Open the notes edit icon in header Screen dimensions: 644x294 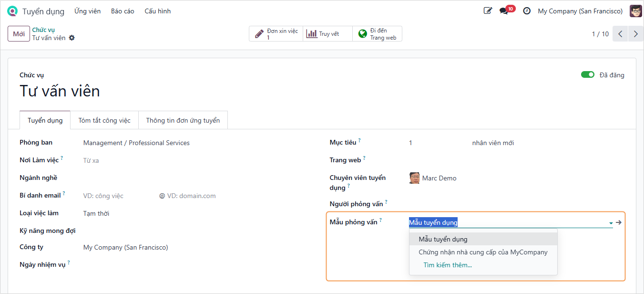(x=488, y=11)
